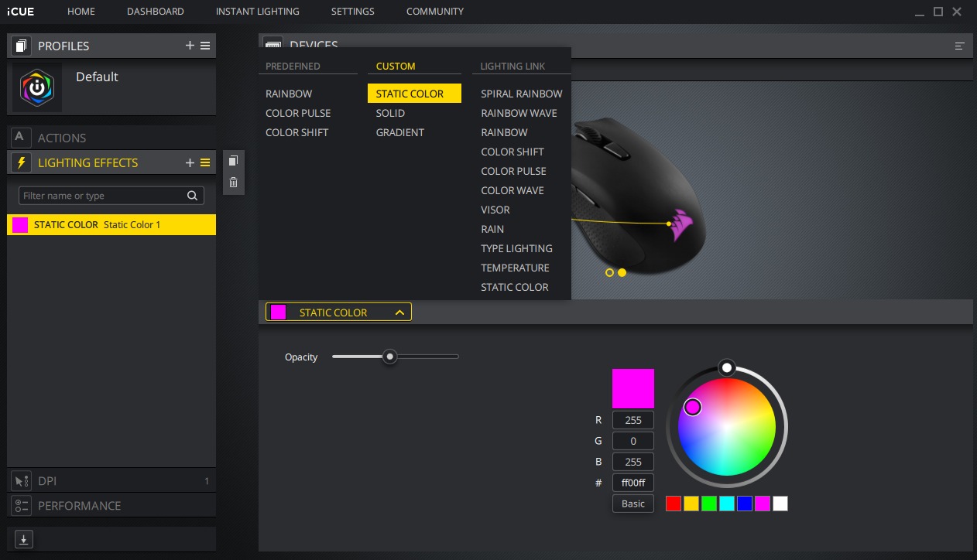977x560 pixels.
Task: Adjust the Opacity slider handle
Action: 390,357
